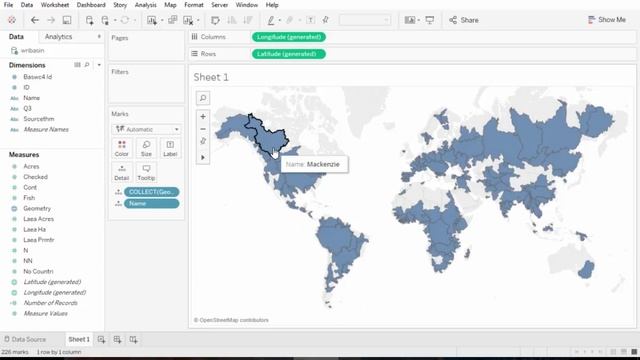Clear sheet icon in the toolbar
Screen dimensions: 640x360
pyautogui.click(x=188, y=20)
